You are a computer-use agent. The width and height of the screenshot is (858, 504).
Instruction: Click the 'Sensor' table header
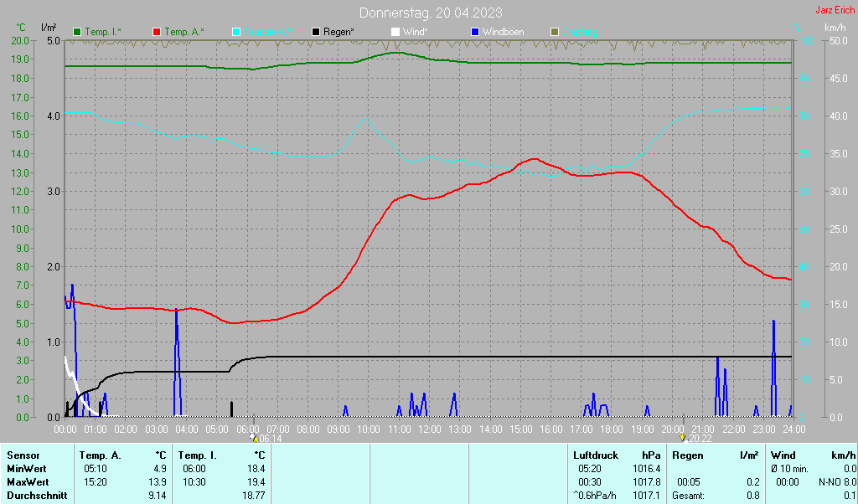[23, 455]
